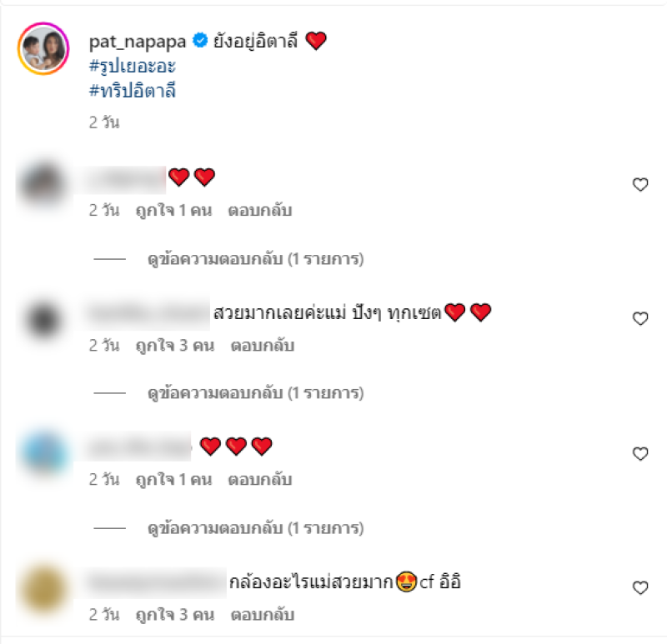This screenshot has width=667, height=644.
Task: View likes 'ถูกใจ 1 คน' on first comment
Action: (x=173, y=211)
